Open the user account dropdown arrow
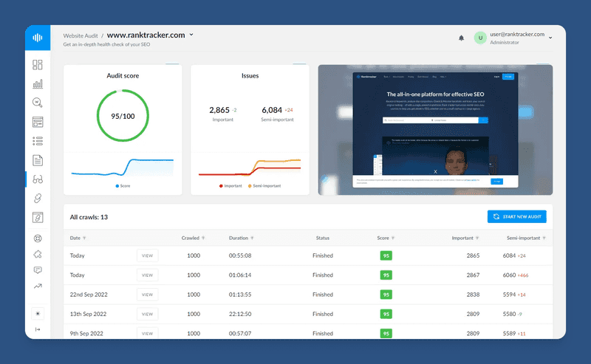The width and height of the screenshot is (591, 364). click(550, 38)
